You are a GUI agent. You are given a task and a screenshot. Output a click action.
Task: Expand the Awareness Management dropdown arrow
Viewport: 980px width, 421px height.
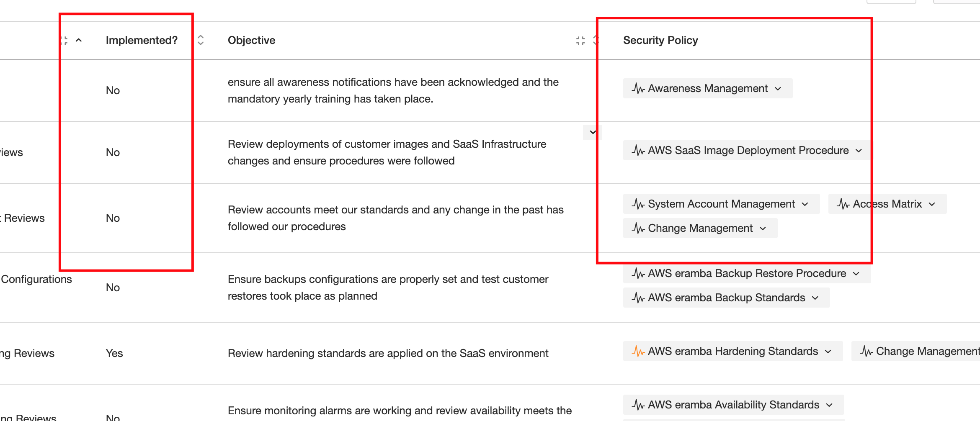point(778,89)
